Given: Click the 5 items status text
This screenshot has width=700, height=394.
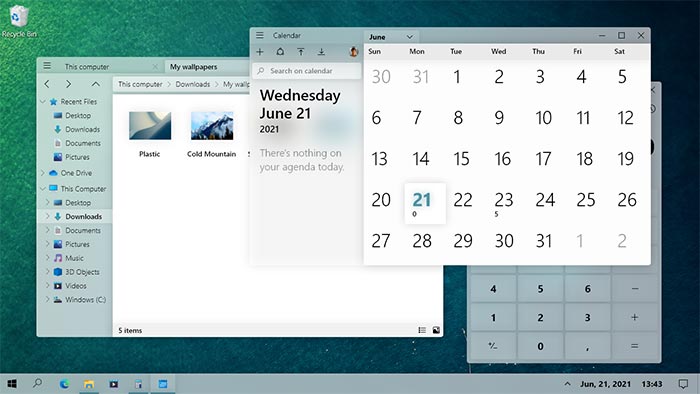Looking at the screenshot, I should pos(130,330).
